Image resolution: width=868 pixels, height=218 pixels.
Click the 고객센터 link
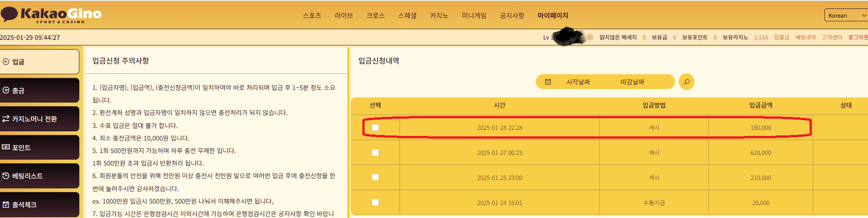(x=832, y=37)
